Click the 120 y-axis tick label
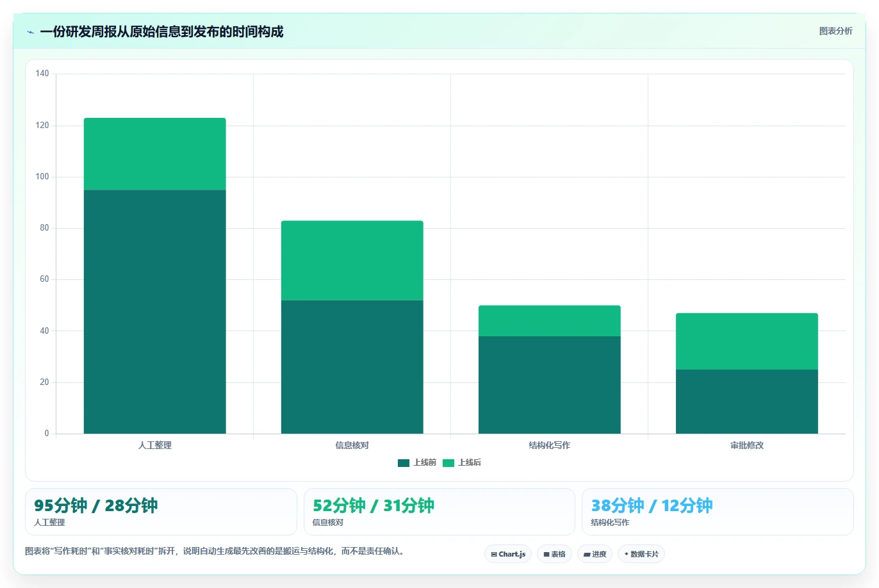This screenshot has width=879, height=588. click(42, 126)
